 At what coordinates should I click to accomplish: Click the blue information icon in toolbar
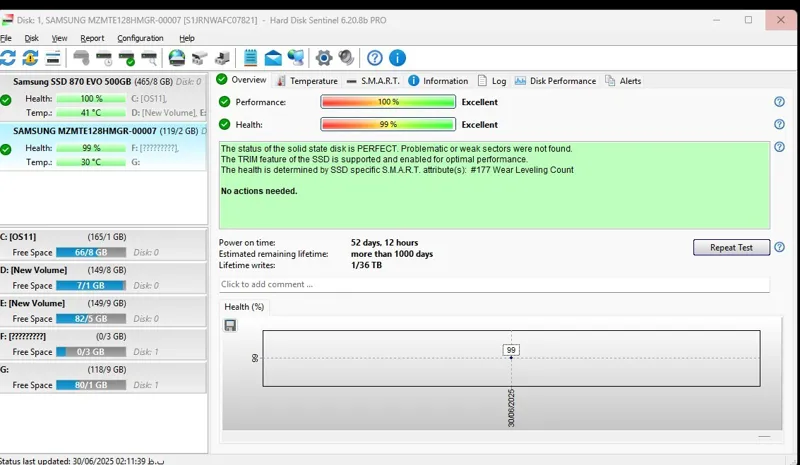tap(397, 58)
